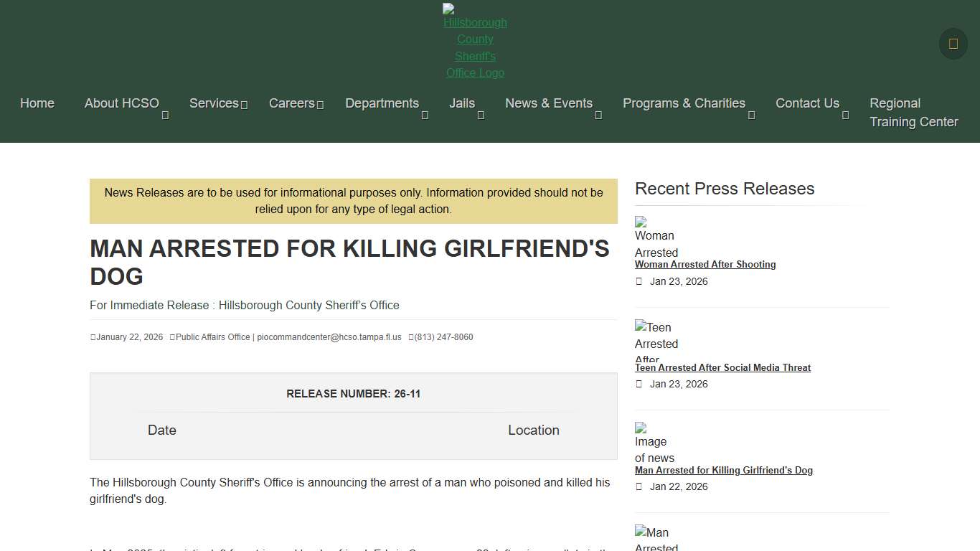980x551 pixels.
Task: Follow the Woman Arrested After Shooting link
Action: click(x=705, y=264)
